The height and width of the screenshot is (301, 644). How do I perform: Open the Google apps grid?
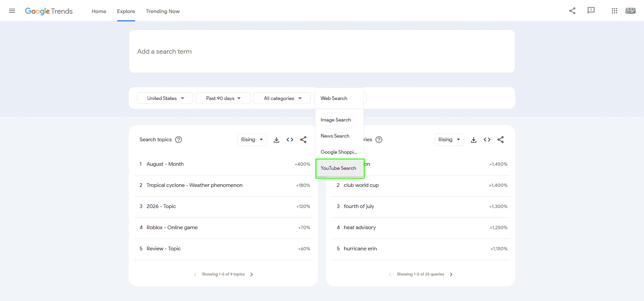pos(614,11)
